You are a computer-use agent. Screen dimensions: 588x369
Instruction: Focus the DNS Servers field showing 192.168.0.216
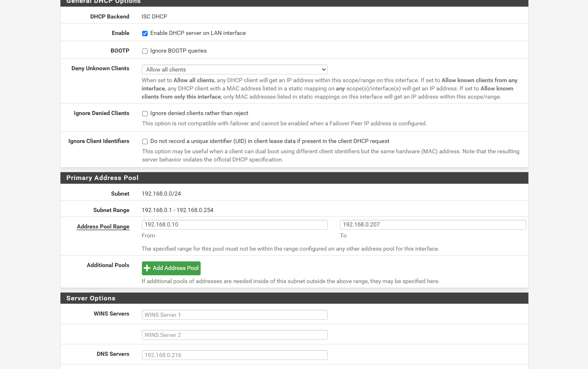click(234, 355)
